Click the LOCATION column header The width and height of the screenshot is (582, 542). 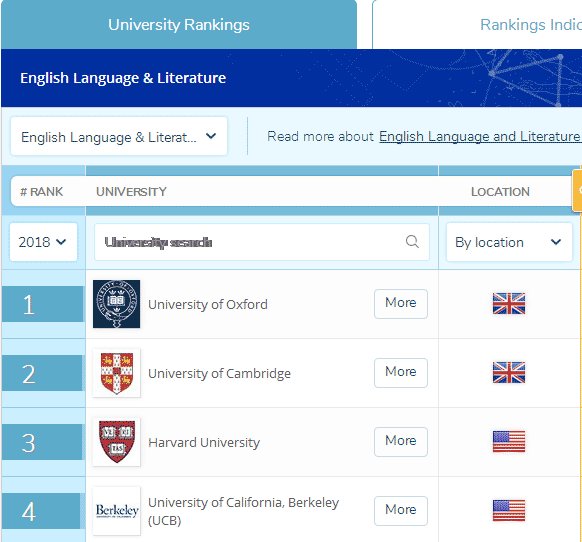[500, 192]
